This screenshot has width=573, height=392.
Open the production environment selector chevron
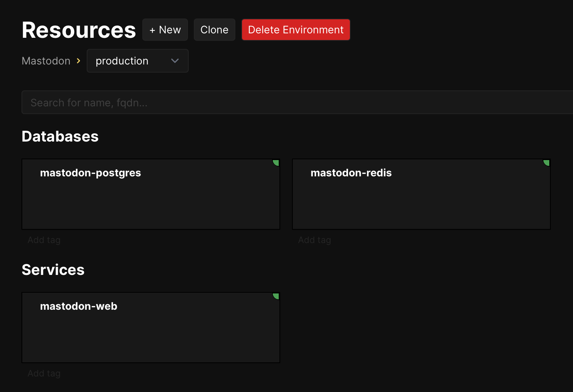pyautogui.click(x=174, y=61)
